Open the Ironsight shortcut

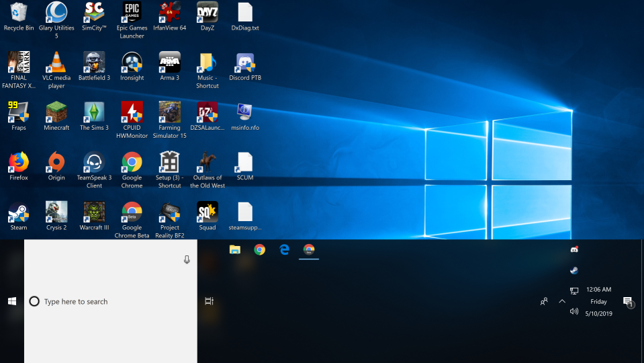(x=132, y=66)
